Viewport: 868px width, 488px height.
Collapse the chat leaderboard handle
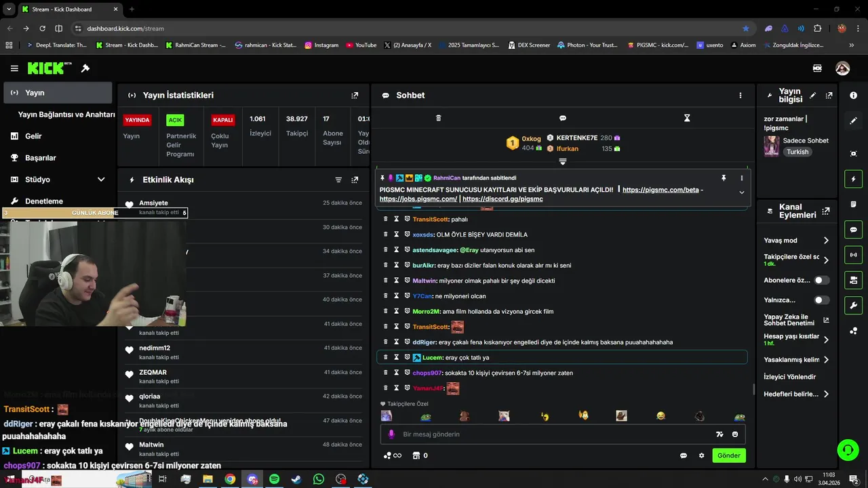pyautogui.click(x=562, y=161)
